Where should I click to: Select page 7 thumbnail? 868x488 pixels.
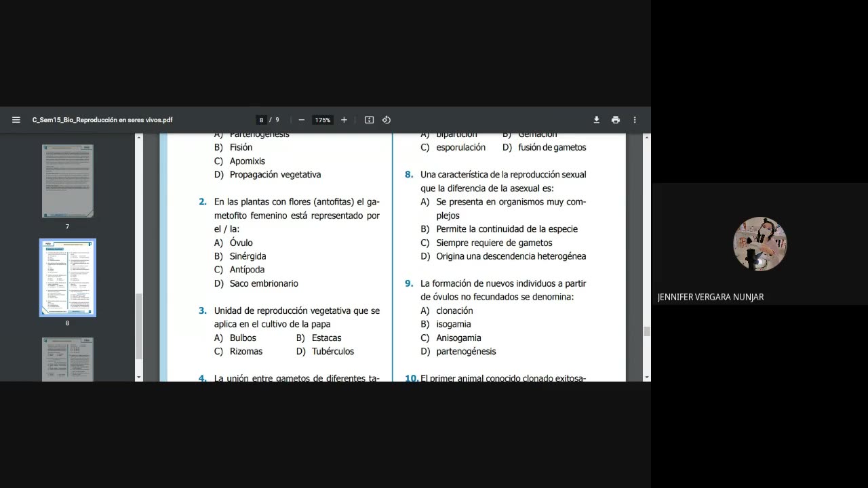click(67, 180)
